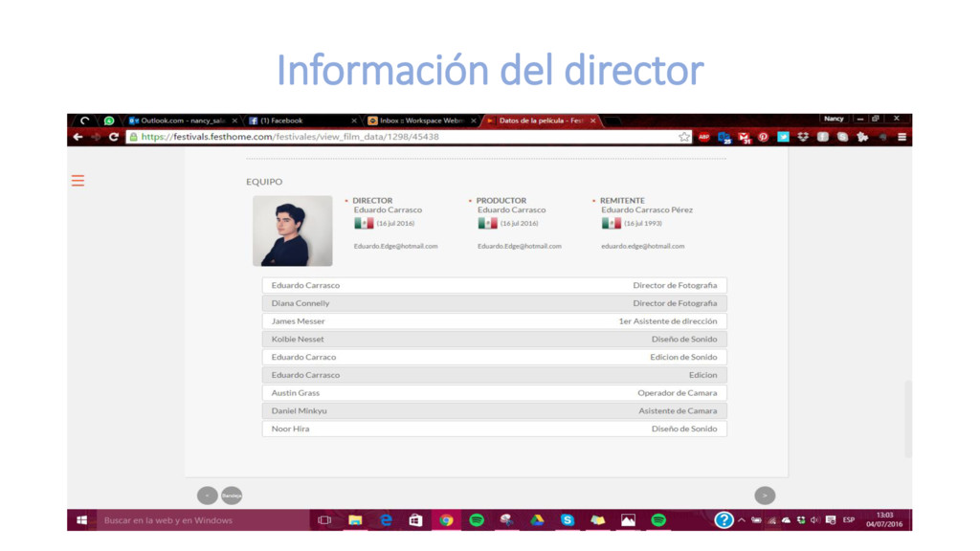The height and width of the screenshot is (551, 980).
Task: Open the orange hamburger menu on the page
Action: [78, 180]
